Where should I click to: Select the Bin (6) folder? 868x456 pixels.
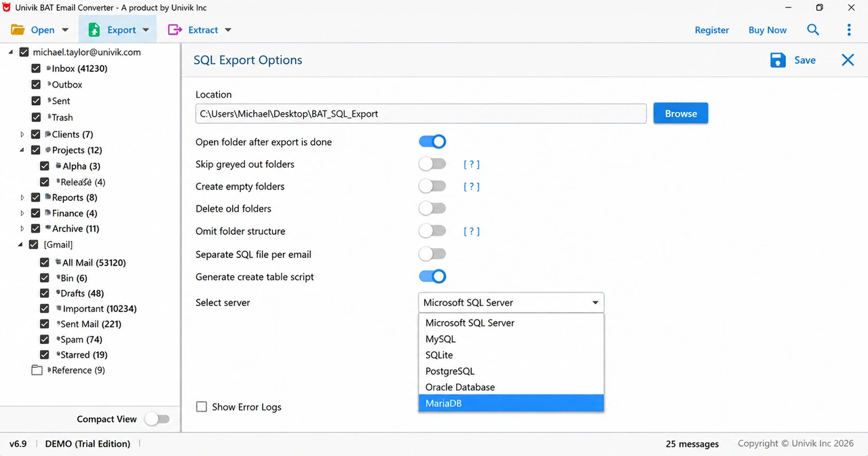[75, 278]
